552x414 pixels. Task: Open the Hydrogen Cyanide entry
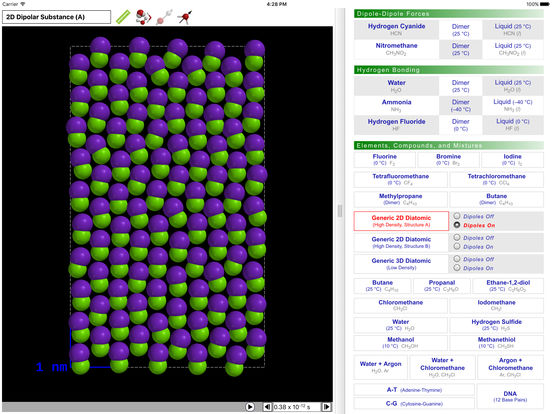point(396,29)
